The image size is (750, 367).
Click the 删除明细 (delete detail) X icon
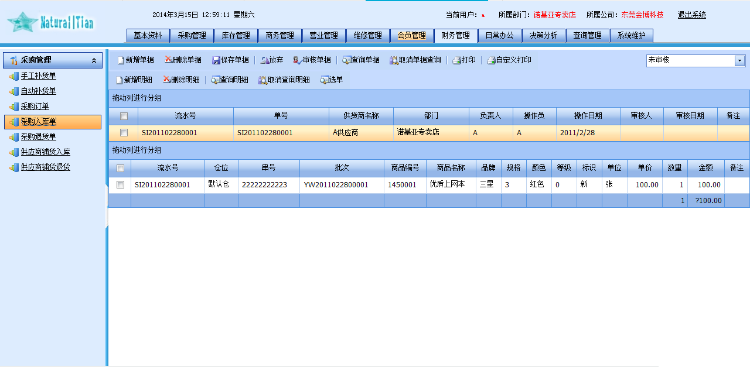coord(166,79)
